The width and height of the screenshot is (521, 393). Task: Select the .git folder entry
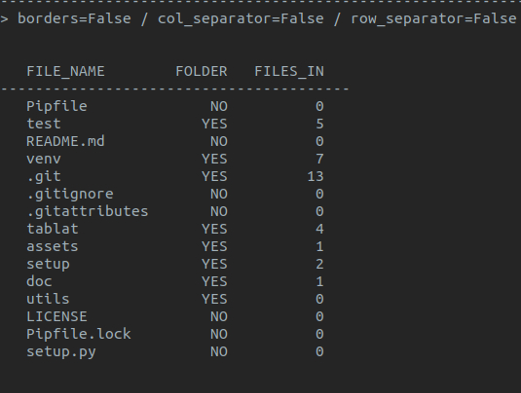(43, 177)
